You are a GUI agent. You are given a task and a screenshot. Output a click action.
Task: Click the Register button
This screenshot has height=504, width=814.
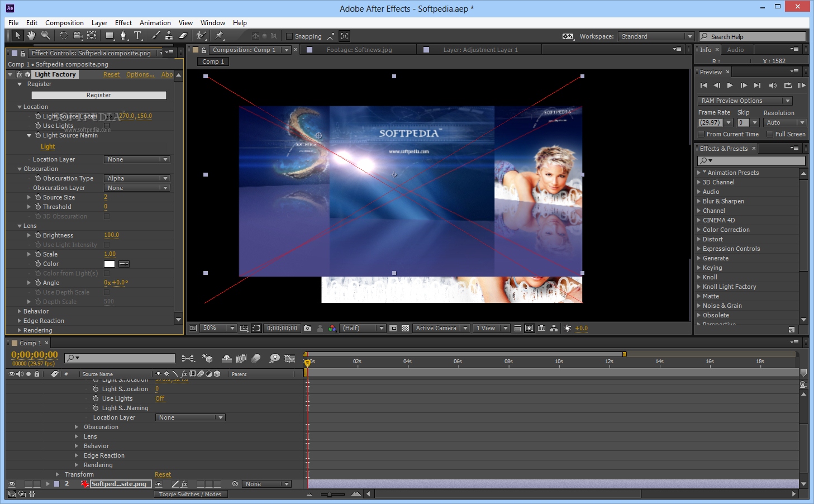coord(99,95)
